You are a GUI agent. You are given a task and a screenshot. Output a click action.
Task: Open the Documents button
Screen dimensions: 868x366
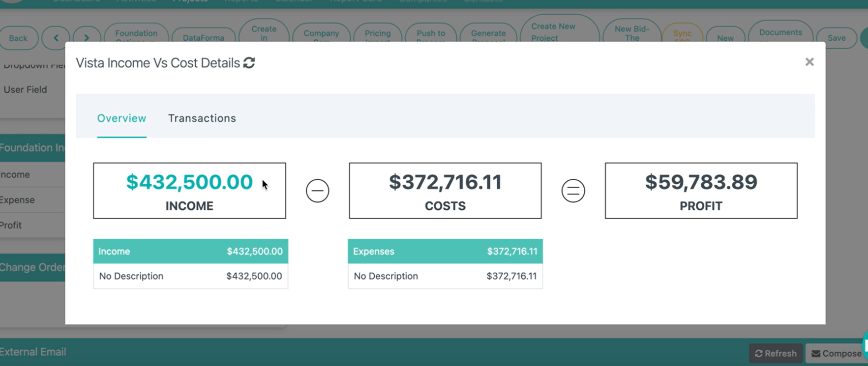[x=780, y=32]
